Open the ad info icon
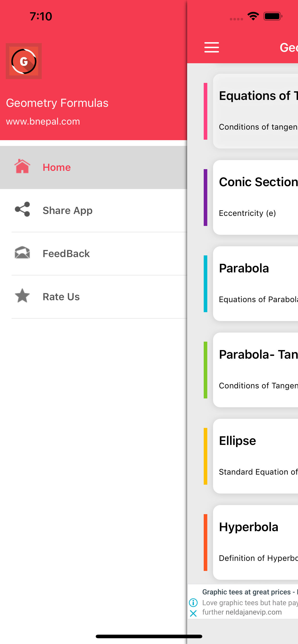298x644 pixels. pos(193,603)
